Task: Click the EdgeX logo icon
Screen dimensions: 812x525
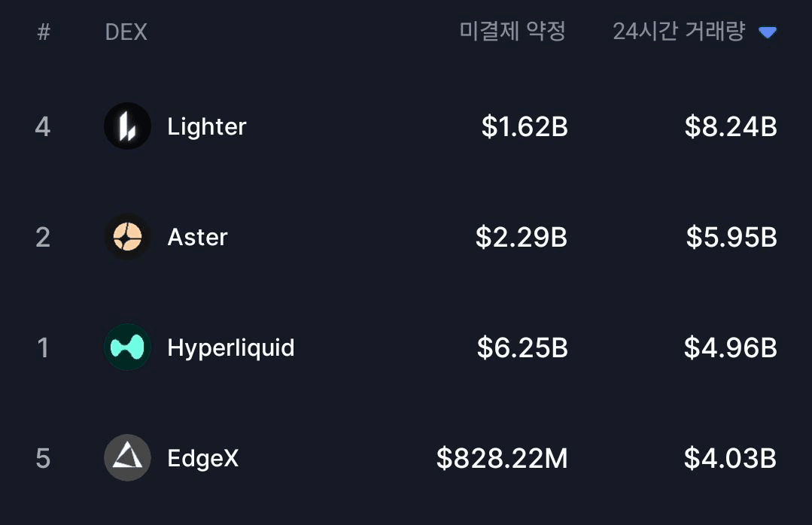Action: click(x=127, y=458)
